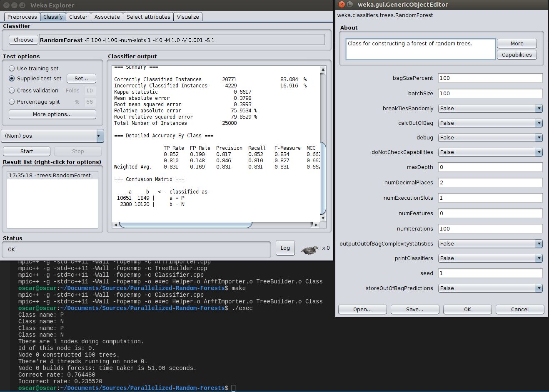Screen dimensions: 549x392
Task: Open the outputOutOfBagComplexityStatistics dropdown
Action: pyautogui.click(x=490, y=243)
